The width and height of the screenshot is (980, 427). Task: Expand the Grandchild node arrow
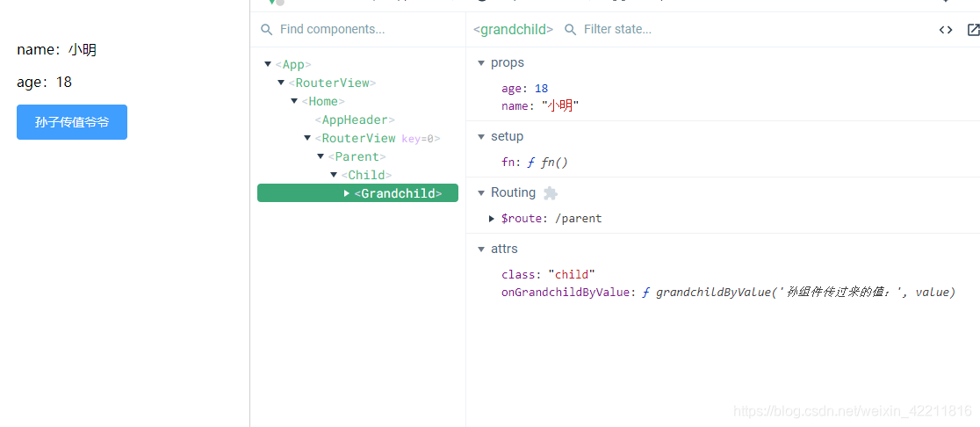tap(347, 193)
